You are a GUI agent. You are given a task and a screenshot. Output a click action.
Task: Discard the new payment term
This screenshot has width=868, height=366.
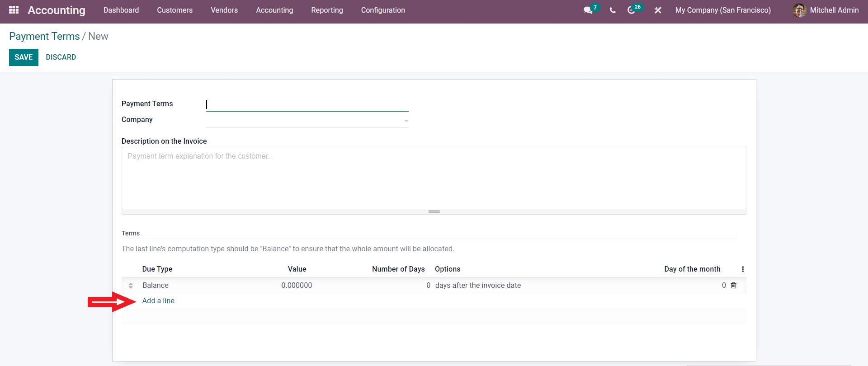[x=61, y=57]
